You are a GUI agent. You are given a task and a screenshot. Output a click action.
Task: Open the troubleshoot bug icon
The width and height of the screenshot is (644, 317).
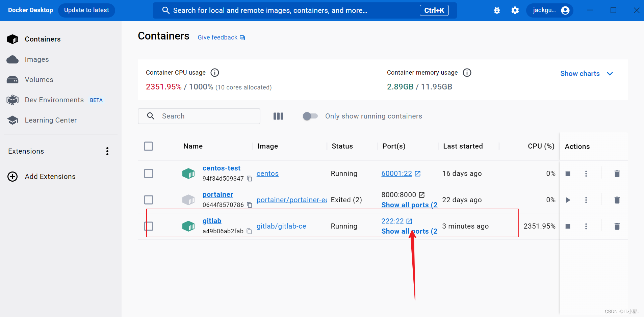(x=497, y=10)
